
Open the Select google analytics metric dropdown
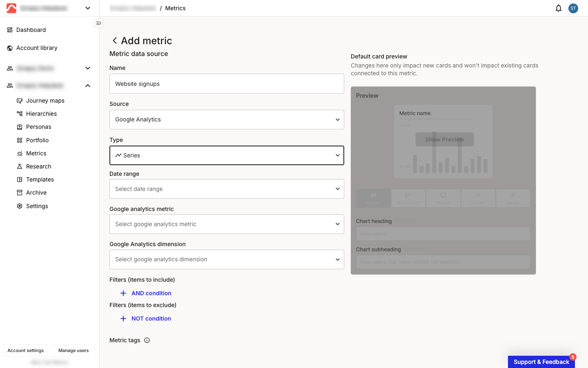tap(227, 224)
